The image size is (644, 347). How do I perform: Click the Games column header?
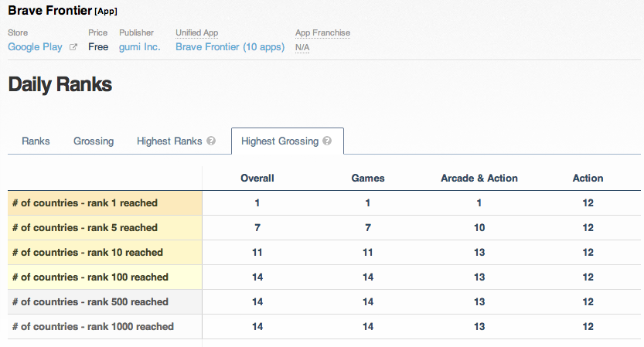tap(368, 179)
